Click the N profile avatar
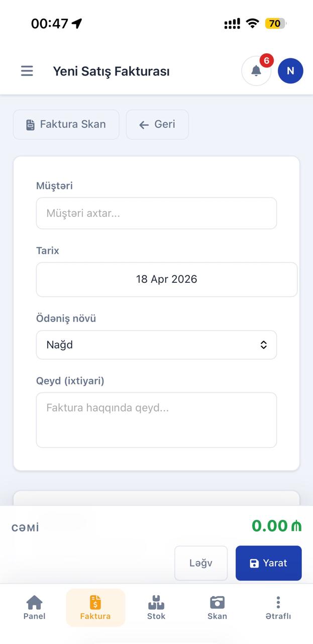This screenshot has height=644, width=313. pyautogui.click(x=290, y=71)
